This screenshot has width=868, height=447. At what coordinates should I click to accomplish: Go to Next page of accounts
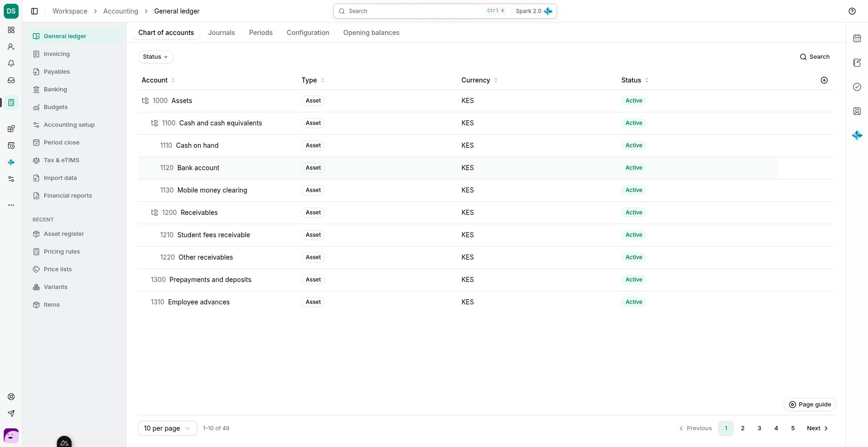[x=818, y=428]
